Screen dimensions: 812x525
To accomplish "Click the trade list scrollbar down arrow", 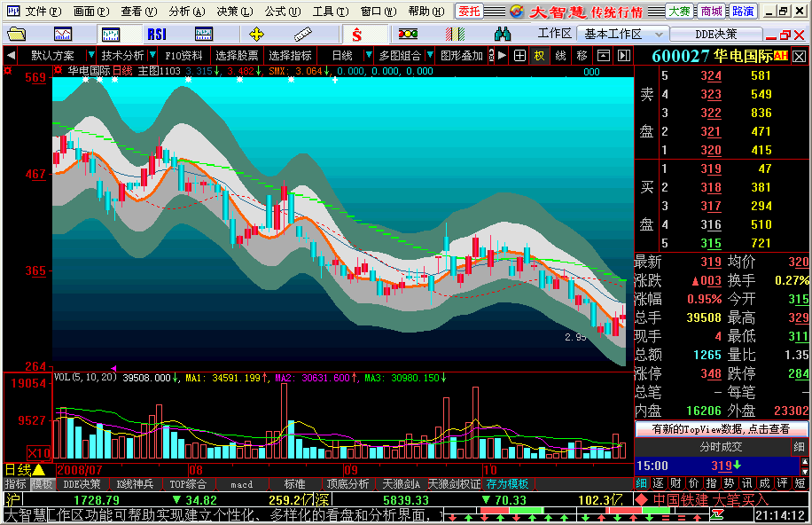I will click(804, 471).
